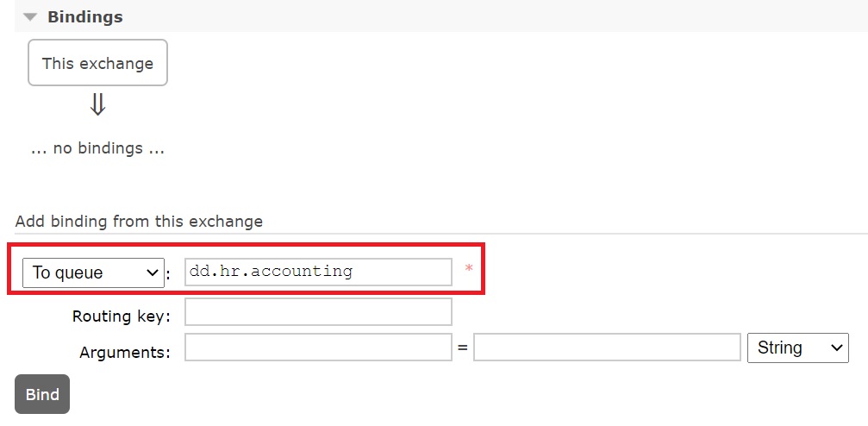This screenshot has height=426, width=868.
Task: Focus the Routing key input field
Action: [318, 312]
